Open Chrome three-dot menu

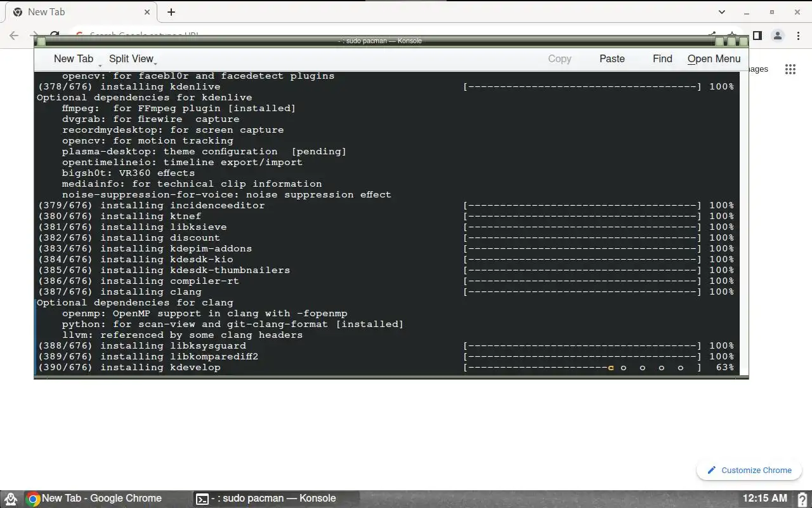(x=798, y=36)
